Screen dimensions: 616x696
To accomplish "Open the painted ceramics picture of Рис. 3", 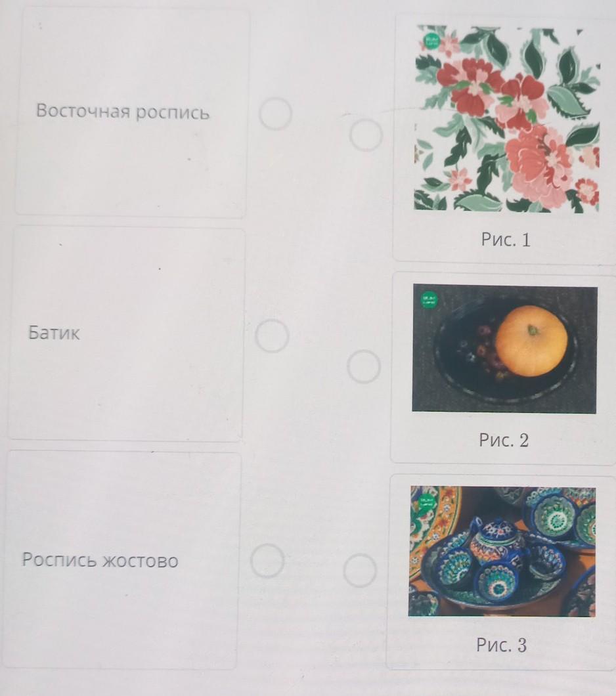I will [x=502, y=552].
